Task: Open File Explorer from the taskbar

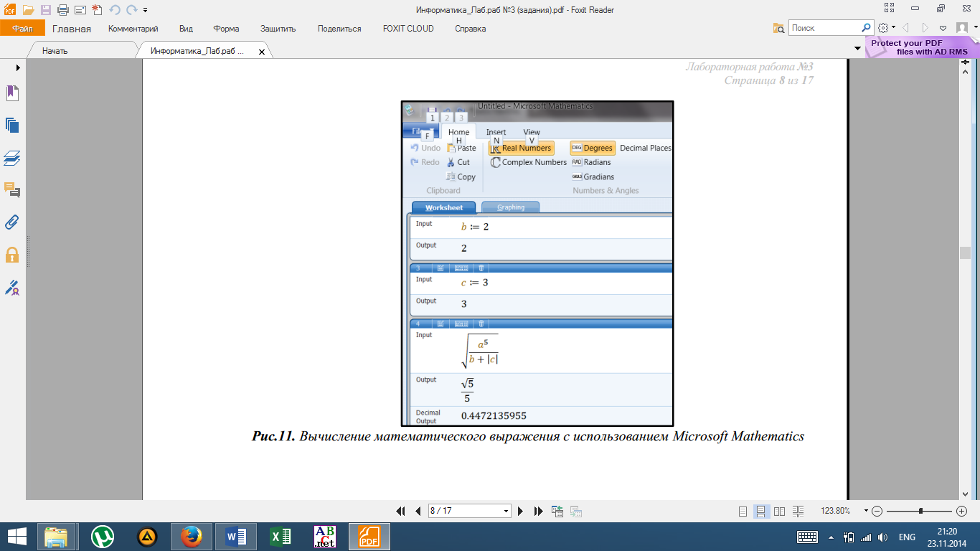Action: 56,537
